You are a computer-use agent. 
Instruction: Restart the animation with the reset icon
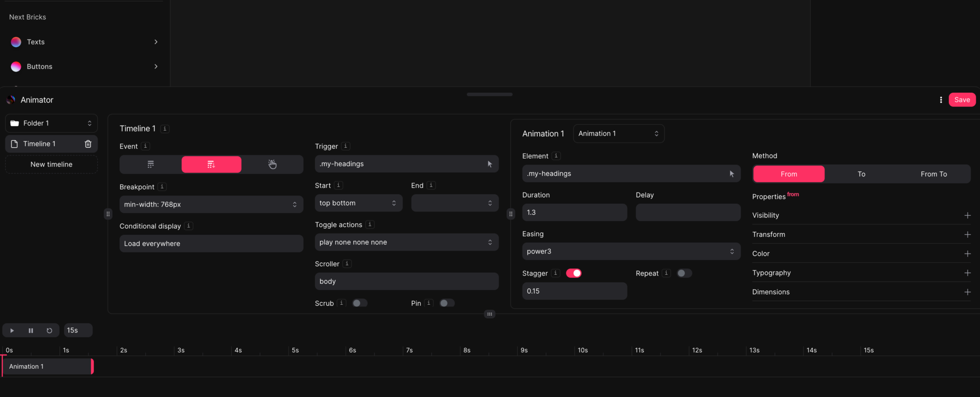click(x=49, y=331)
